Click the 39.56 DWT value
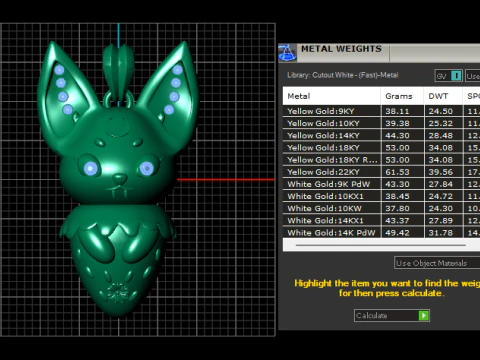Viewport: 480px width, 360px height. click(441, 172)
